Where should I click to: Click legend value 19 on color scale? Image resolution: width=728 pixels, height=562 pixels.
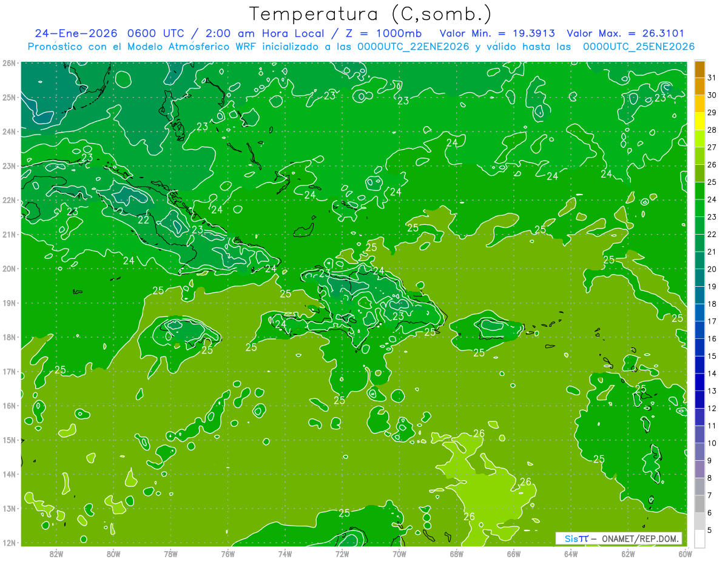(x=712, y=286)
